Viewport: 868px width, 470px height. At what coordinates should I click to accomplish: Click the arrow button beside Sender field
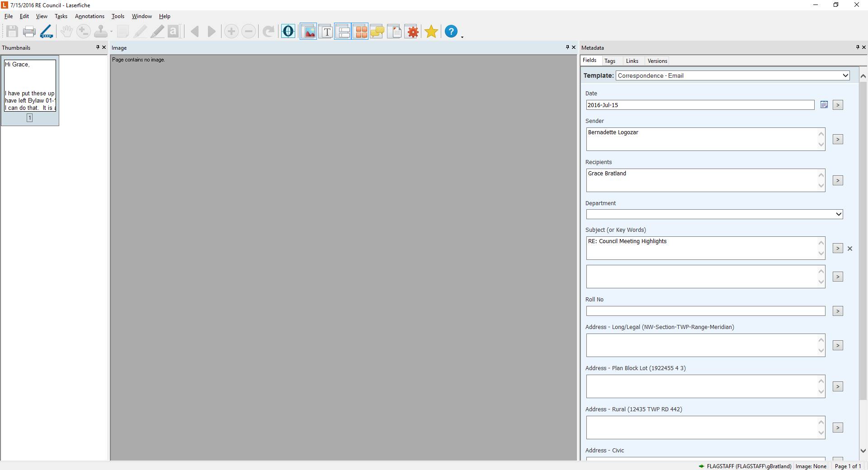point(838,140)
